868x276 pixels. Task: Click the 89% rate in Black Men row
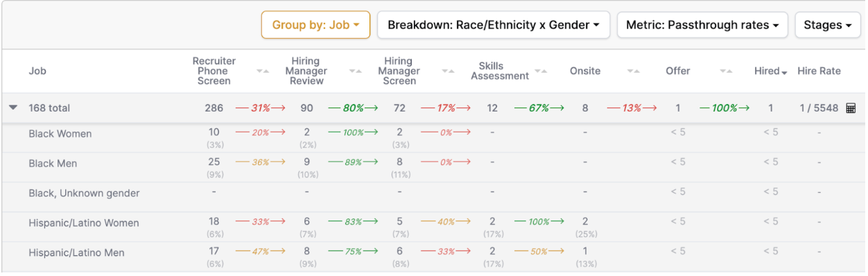[x=353, y=162]
